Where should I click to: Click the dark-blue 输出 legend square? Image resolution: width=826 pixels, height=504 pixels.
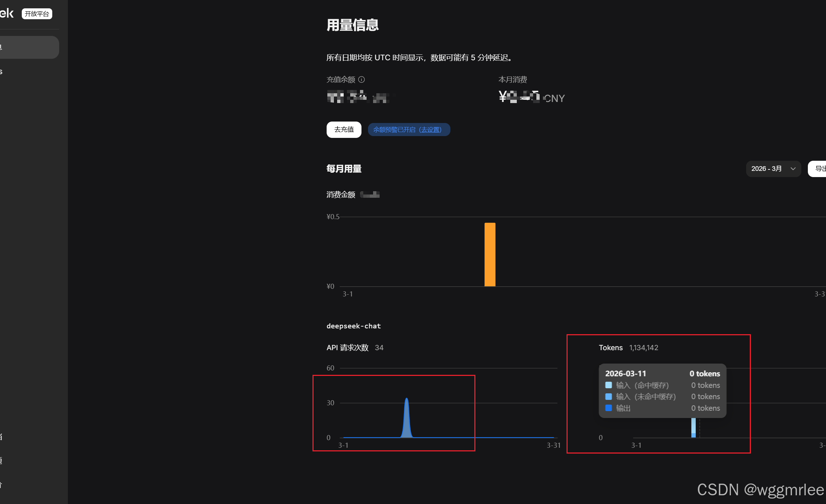609,408
